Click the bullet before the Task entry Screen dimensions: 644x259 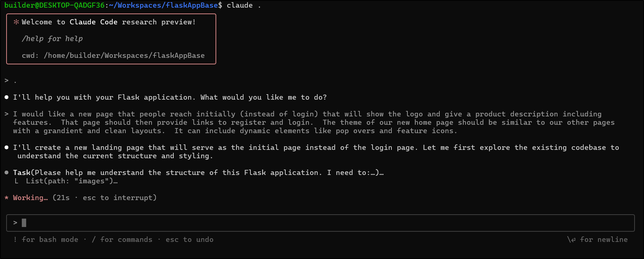click(7, 172)
